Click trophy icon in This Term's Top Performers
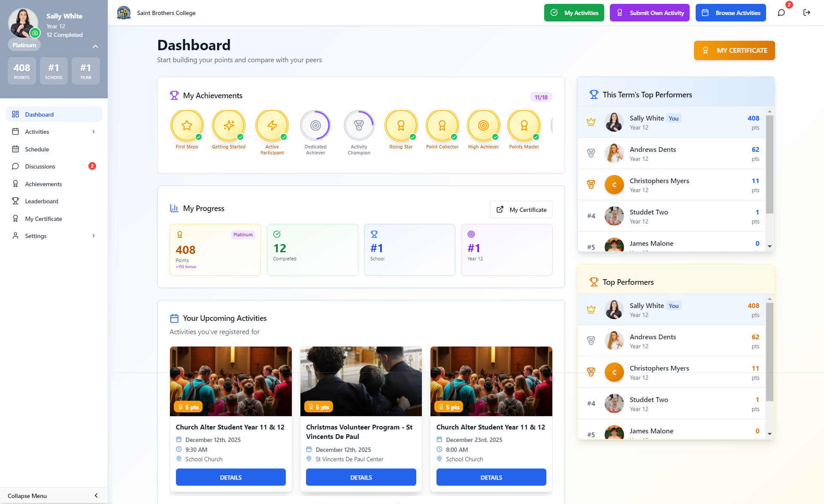 point(594,94)
